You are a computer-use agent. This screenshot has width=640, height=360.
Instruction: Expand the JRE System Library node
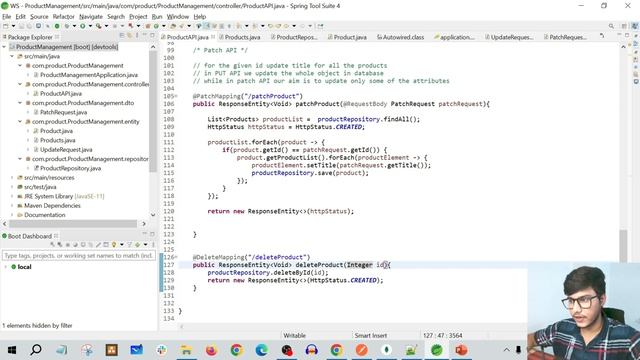(12, 196)
